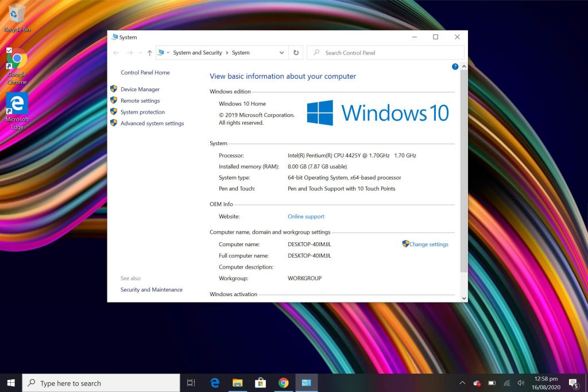Open the recent locations dropdown arrow

coord(140,53)
